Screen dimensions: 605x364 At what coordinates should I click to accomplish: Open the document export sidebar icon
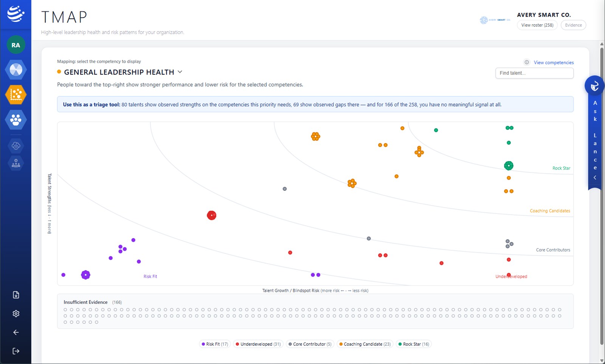pyautogui.click(x=16, y=295)
